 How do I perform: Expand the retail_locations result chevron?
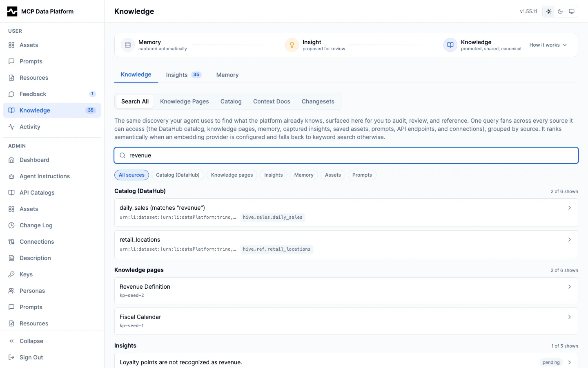[x=570, y=240]
